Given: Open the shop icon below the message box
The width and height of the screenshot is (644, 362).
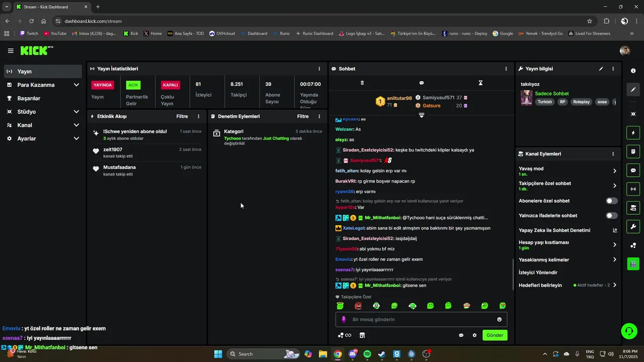Looking at the screenshot, I should point(362,335).
